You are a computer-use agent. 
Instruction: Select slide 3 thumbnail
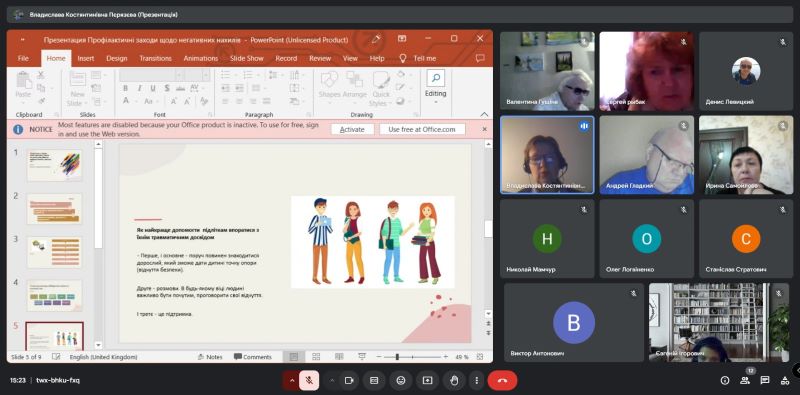click(54, 252)
